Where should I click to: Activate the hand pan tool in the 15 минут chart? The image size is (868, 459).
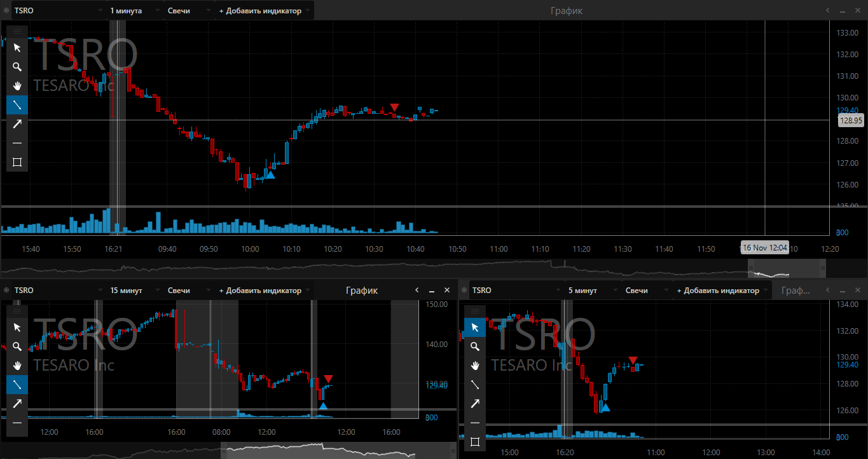[17, 366]
